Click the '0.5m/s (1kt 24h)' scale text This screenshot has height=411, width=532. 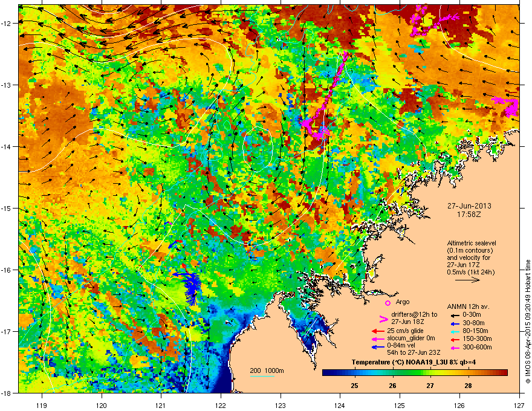pos(471,272)
